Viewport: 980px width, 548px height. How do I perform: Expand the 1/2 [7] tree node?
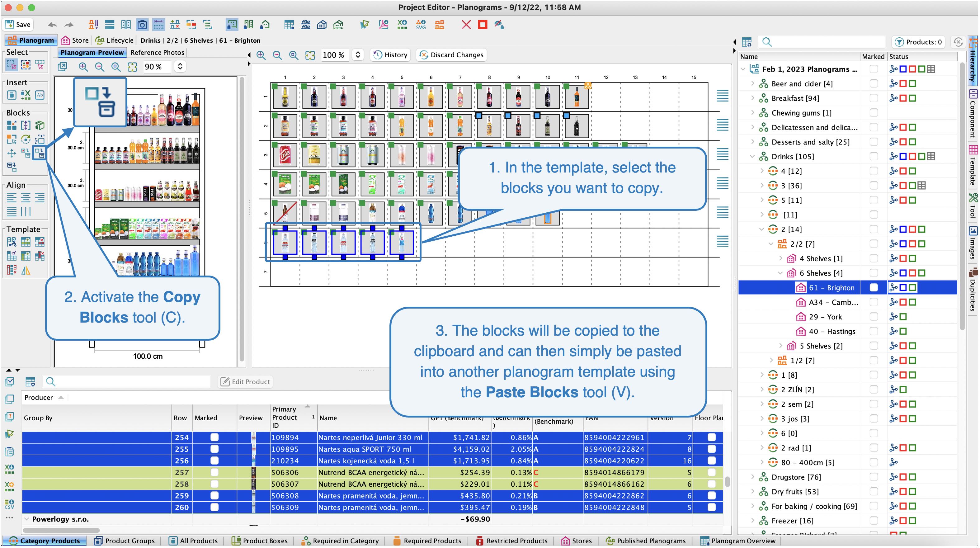(x=771, y=360)
